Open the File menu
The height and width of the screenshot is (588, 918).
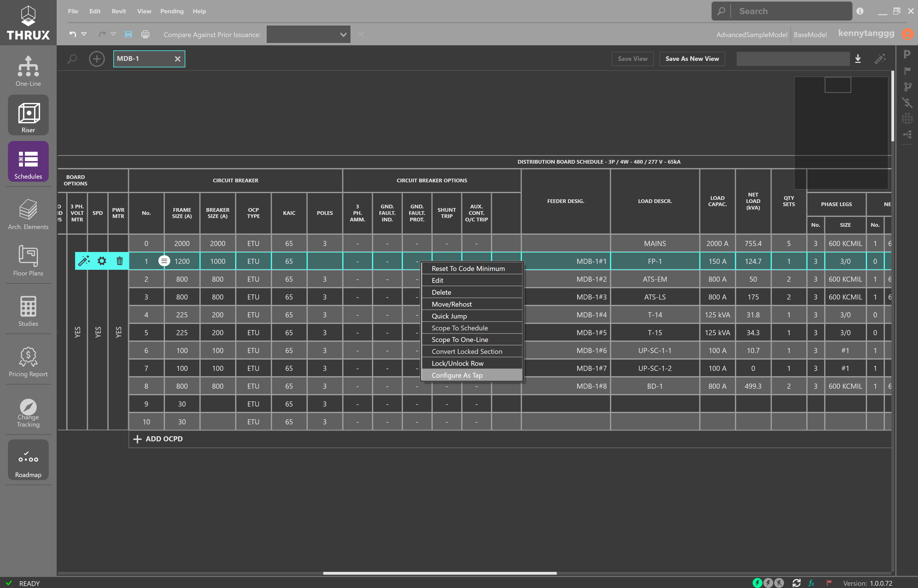[73, 11]
